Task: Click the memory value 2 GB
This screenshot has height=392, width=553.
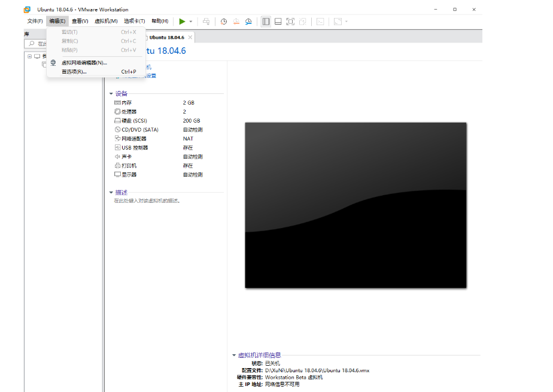Action: point(189,102)
